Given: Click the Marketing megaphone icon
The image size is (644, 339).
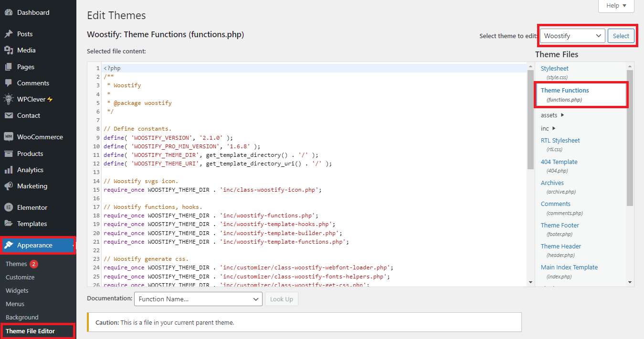Looking at the screenshot, I should [9, 186].
